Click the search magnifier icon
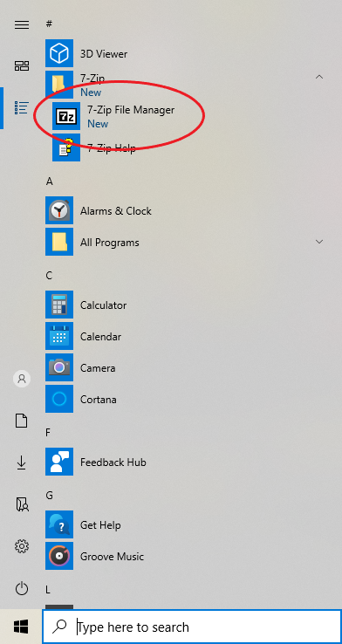This screenshot has width=342, height=644. pyautogui.click(x=60, y=626)
